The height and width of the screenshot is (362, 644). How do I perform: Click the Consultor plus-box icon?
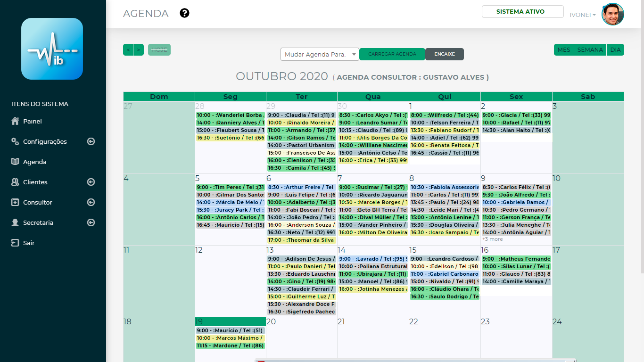pyautogui.click(x=15, y=202)
